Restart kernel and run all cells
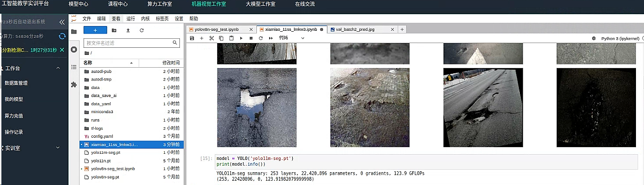This screenshot has width=644, height=185. [271, 38]
